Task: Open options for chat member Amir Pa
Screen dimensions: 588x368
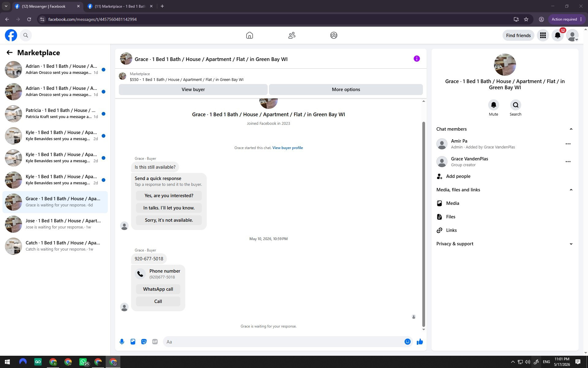Action: click(568, 144)
